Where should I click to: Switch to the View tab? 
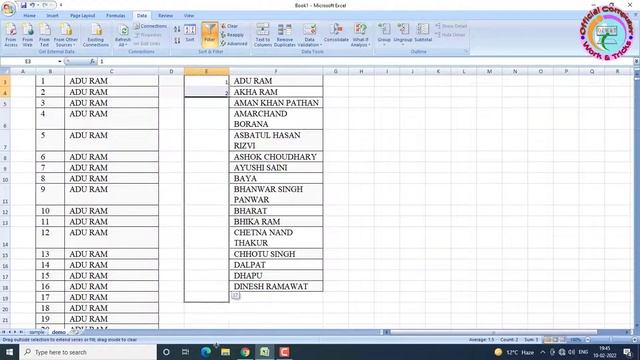(x=189, y=16)
